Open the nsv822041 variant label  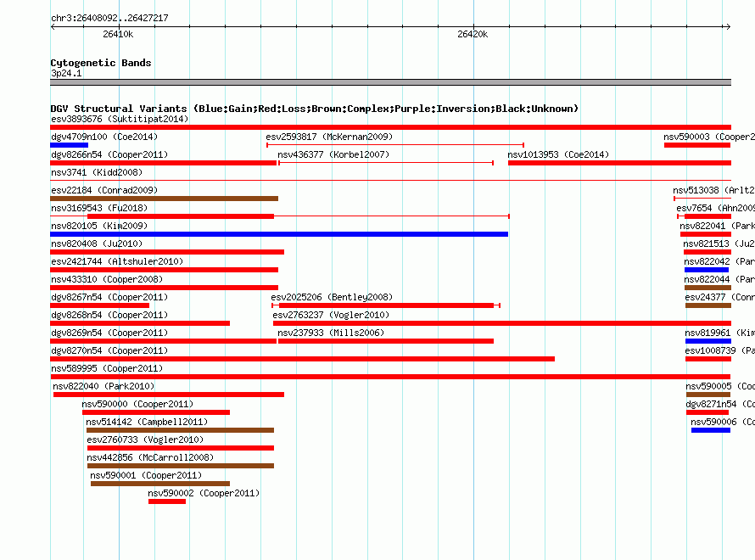coord(717,226)
